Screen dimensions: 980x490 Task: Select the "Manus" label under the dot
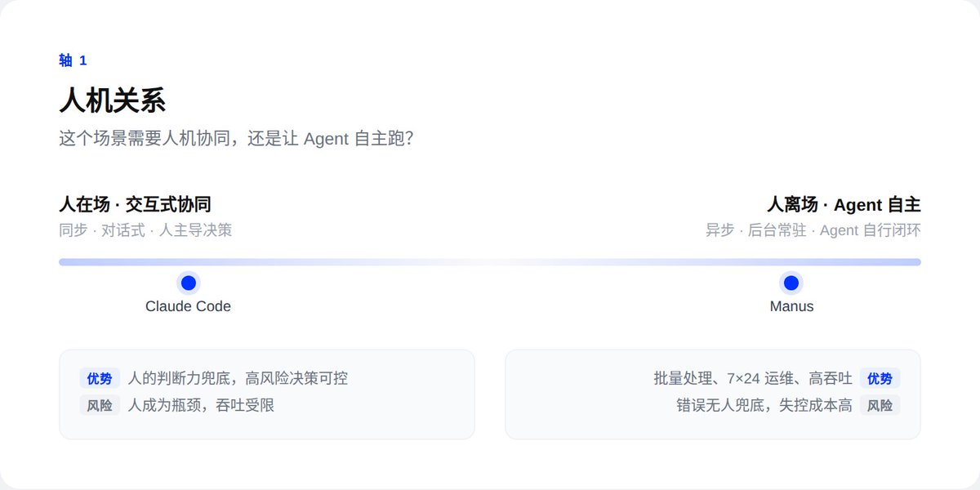tap(791, 306)
